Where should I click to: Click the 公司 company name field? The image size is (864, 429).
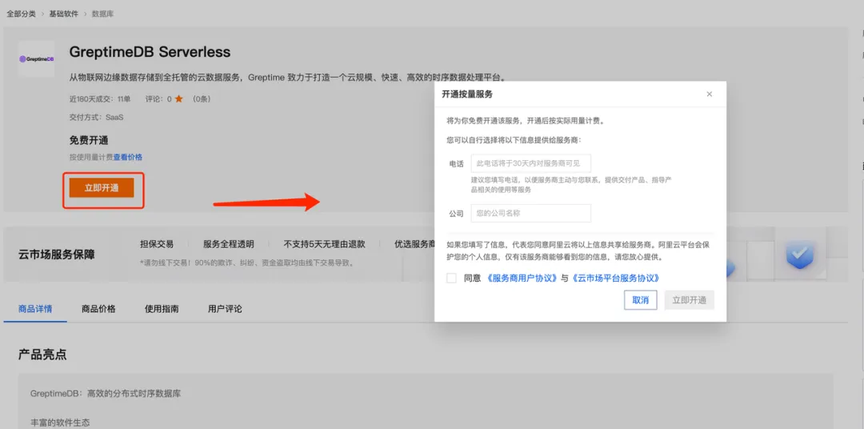click(x=531, y=213)
